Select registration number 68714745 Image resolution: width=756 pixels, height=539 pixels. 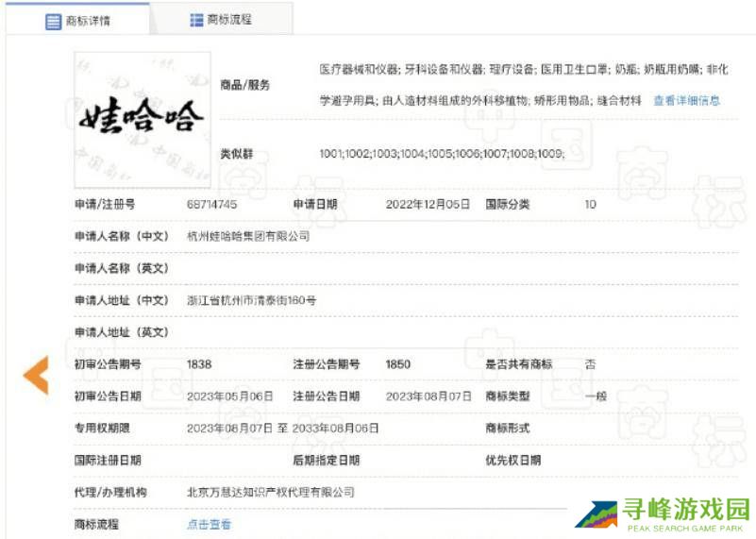point(211,205)
